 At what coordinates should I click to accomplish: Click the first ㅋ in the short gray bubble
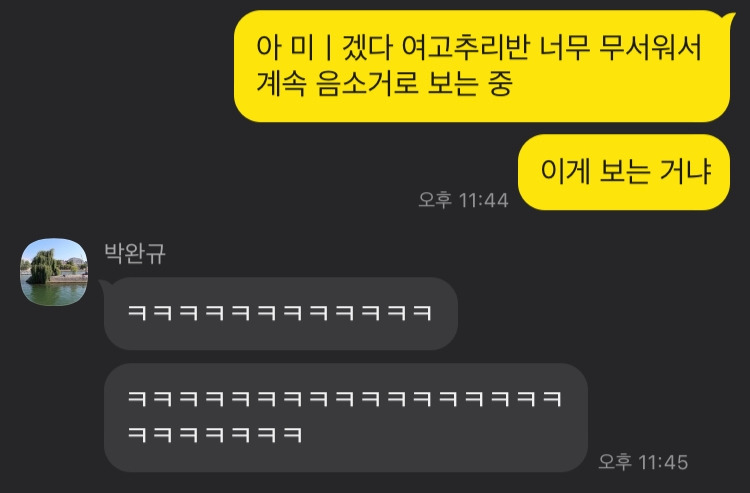click(137, 313)
